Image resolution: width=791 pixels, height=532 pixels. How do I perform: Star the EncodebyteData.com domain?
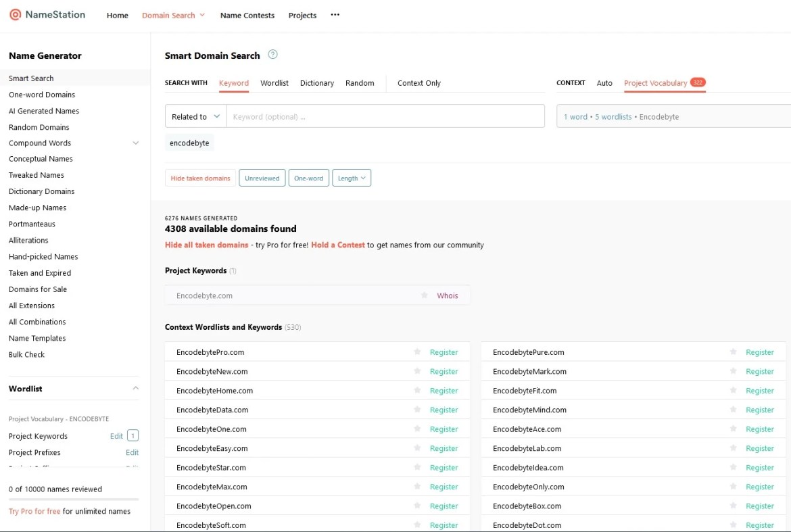(x=417, y=409)
